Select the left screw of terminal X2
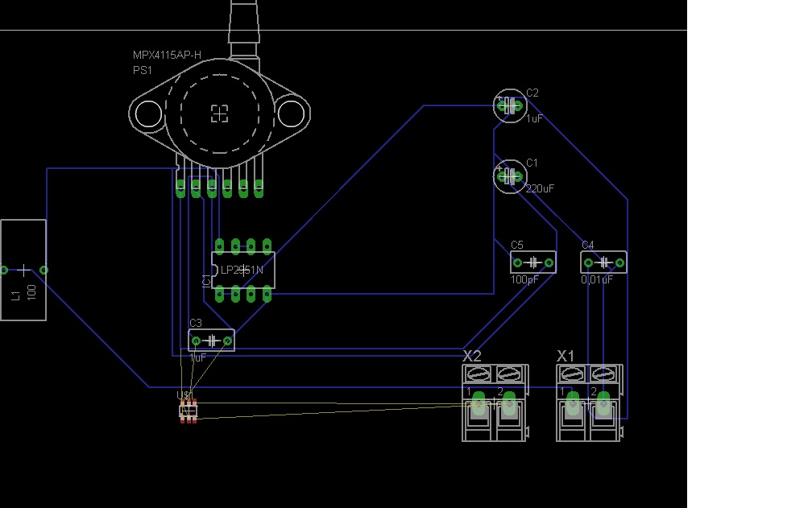 tap(478, 373)
